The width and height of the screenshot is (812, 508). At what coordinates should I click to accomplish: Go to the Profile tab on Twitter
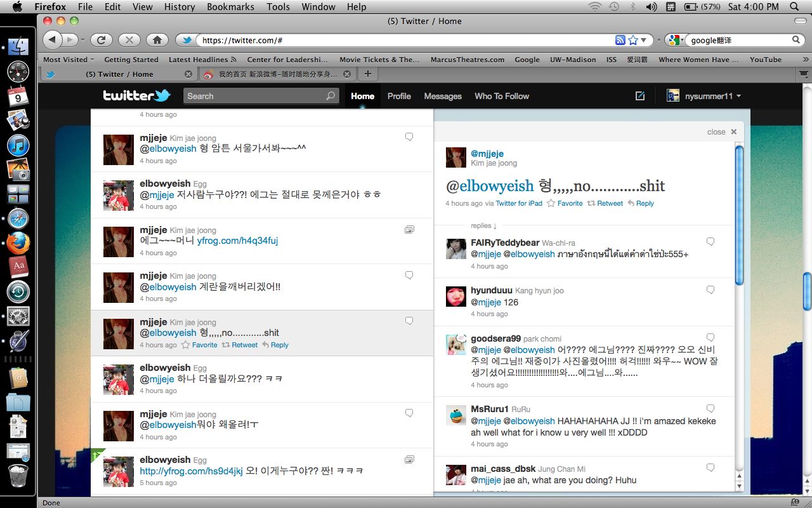tap(399, 96)
